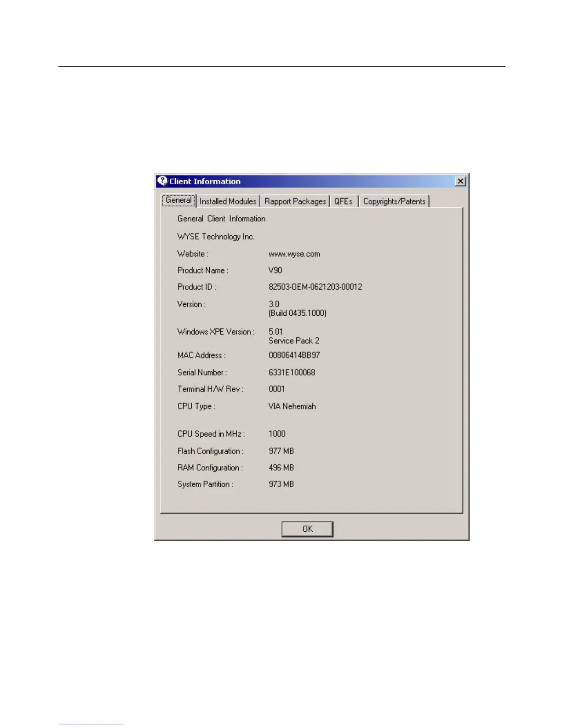The width and height of the screenshot is (563, 728).
Task: View the Copyrights/Patents tab
Action: [394, 201]
